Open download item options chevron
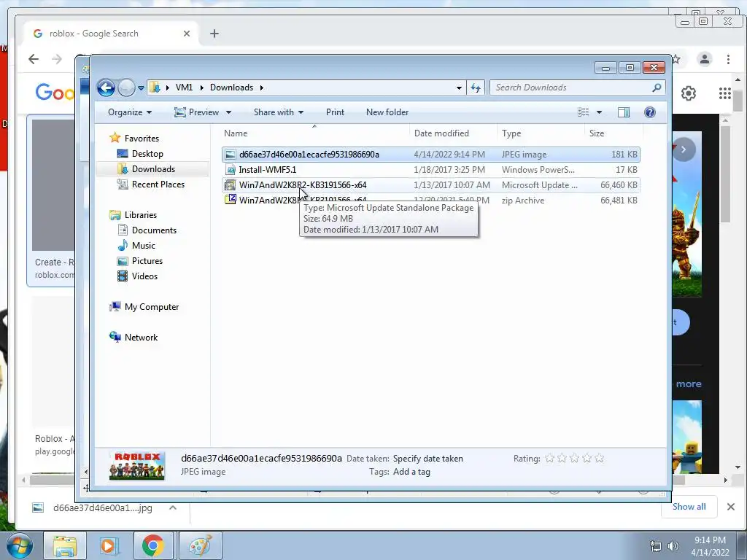This screenshot has height=560, width=747. coord(173,507)
